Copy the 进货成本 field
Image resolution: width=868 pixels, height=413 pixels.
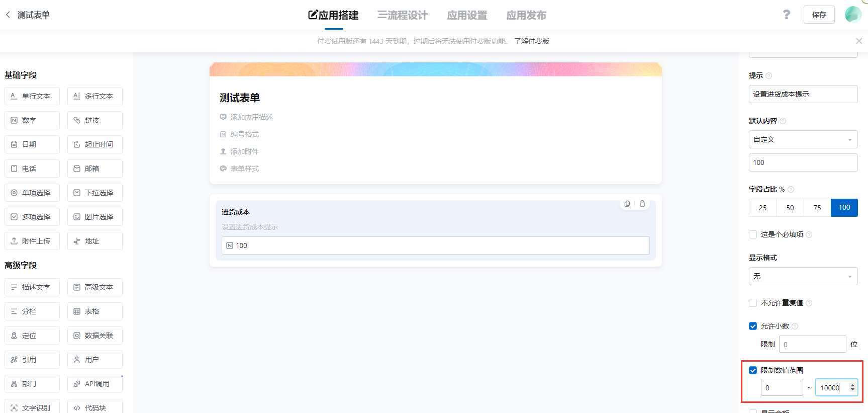pyautogui.click(x=627, y=204)
